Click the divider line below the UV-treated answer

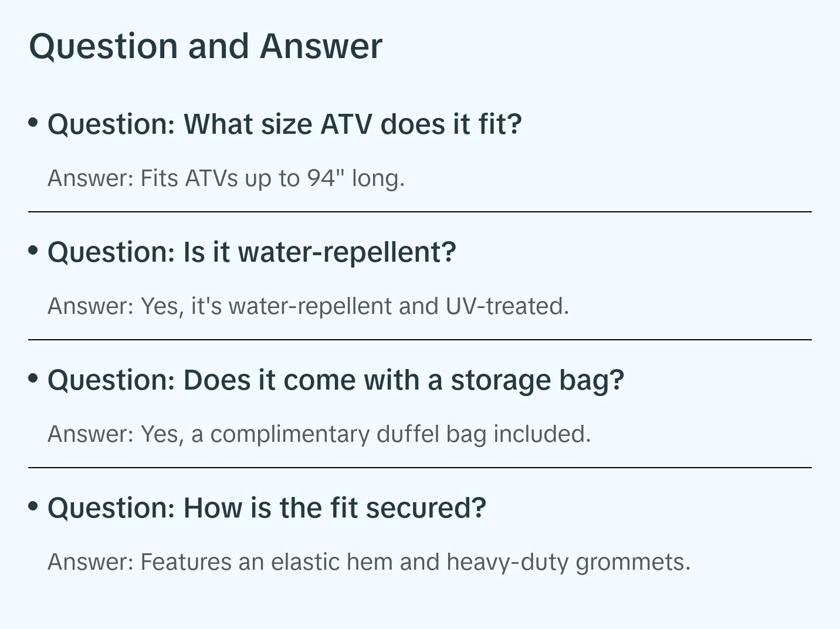click(x=420, y=340)
